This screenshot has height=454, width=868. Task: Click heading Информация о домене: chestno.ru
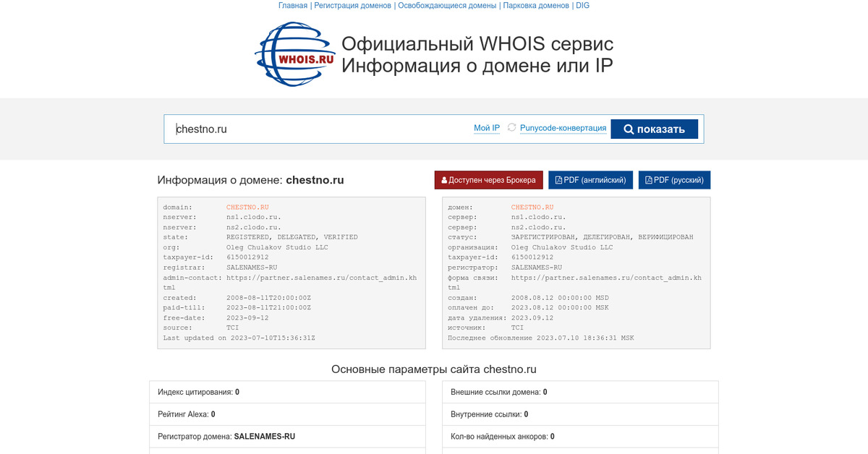coord(250,180)
